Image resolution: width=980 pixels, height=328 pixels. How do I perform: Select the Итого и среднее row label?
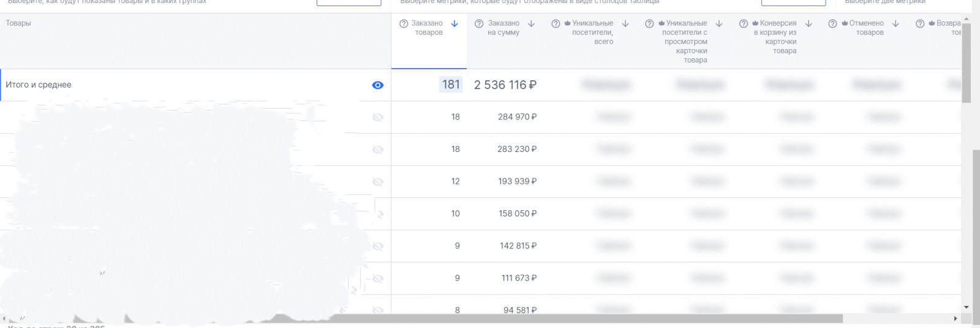pyautogui.click(x=39, y=85)
